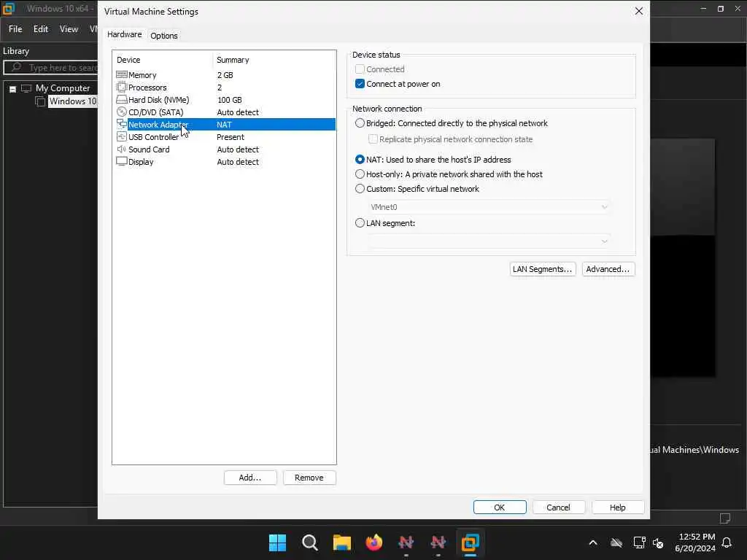747x560 pixels.
Task: Click the search magnifier in Library box
Action: point(16,67)
